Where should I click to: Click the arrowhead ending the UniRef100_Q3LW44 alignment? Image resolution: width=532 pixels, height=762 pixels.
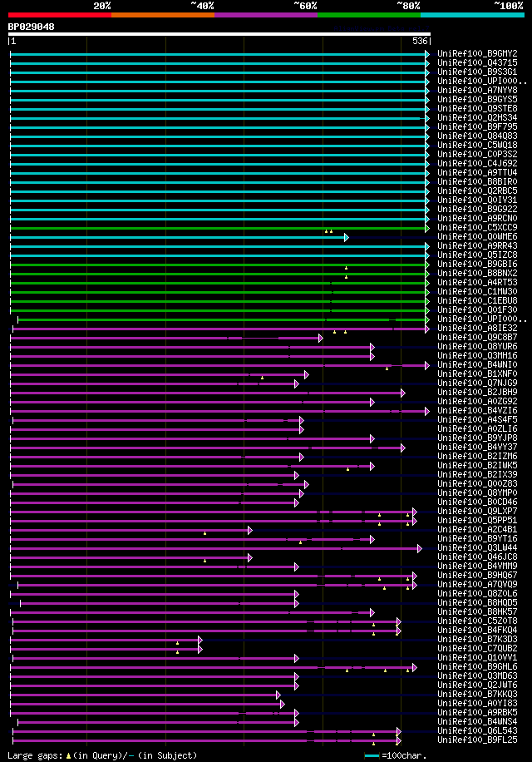(x=420, y=549)
